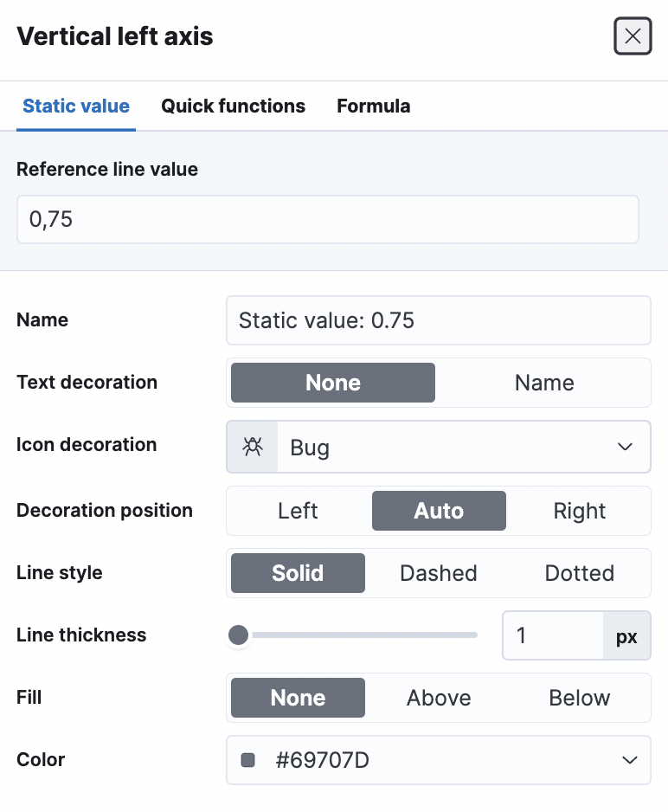Set Fill to Above
The width and height of the screenshot is (668, 812).
click(439, 698)
